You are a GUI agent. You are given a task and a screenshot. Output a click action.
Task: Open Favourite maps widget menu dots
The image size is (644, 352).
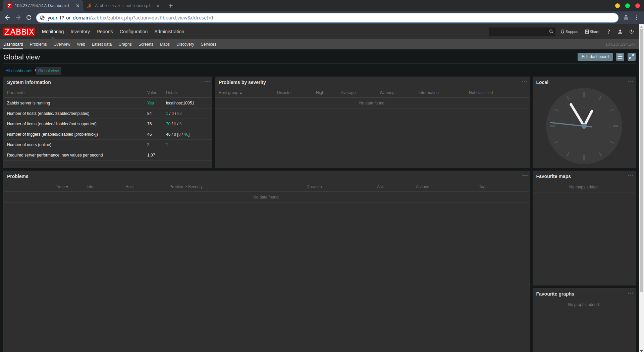(631, 176)
